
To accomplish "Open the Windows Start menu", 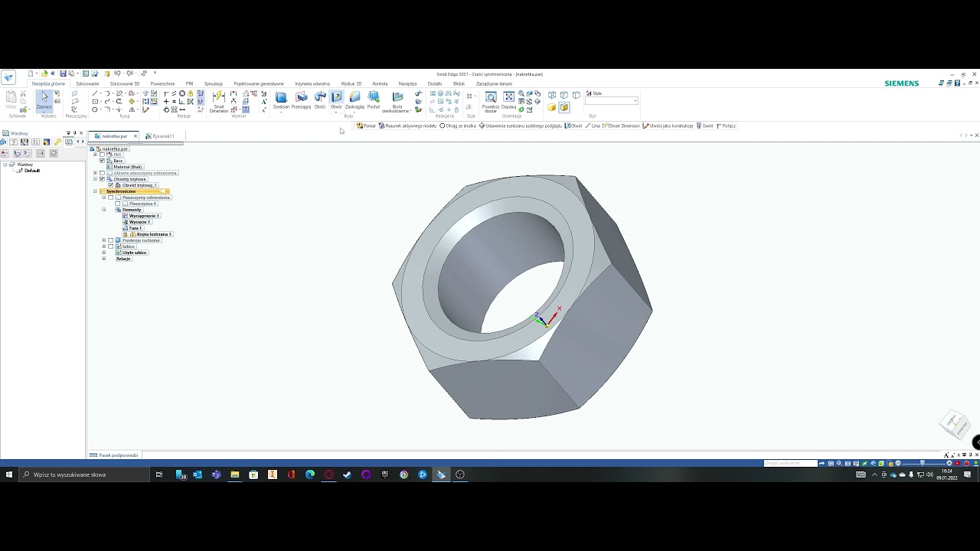I will 9,474.
